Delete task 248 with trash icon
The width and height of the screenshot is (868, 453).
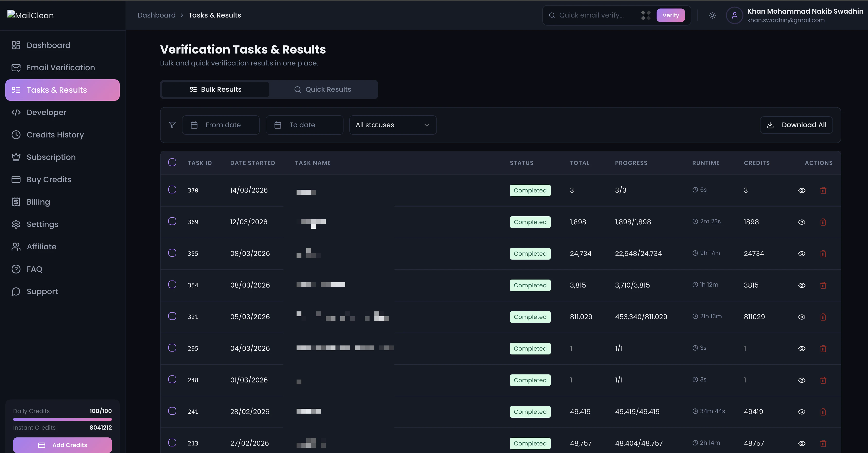tap(823, 380)
